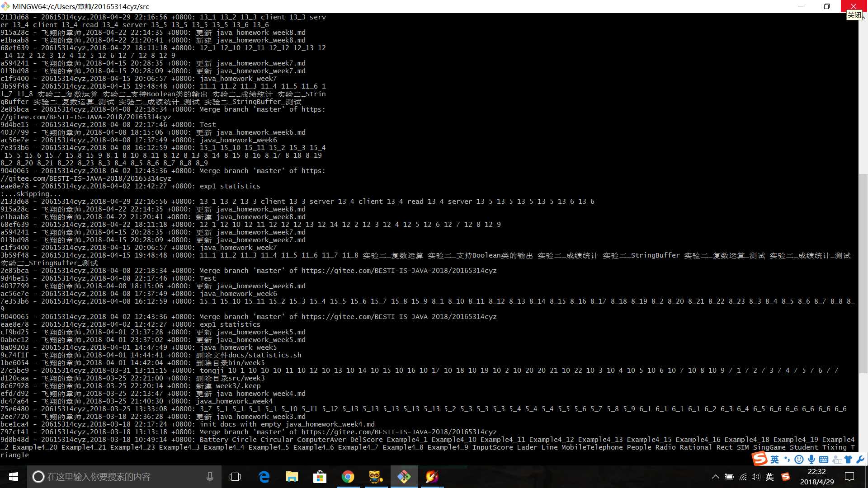868x488 pixels.
Task: Open Microsoft Store from the taskbar
Action: point(320,477)
